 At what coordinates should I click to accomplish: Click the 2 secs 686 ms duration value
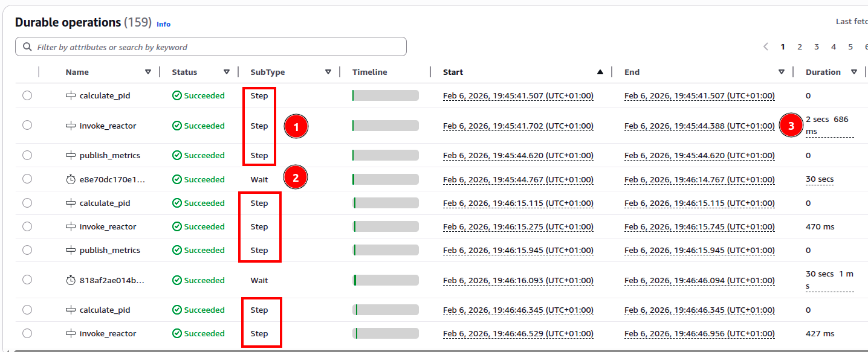click(829, 126)
